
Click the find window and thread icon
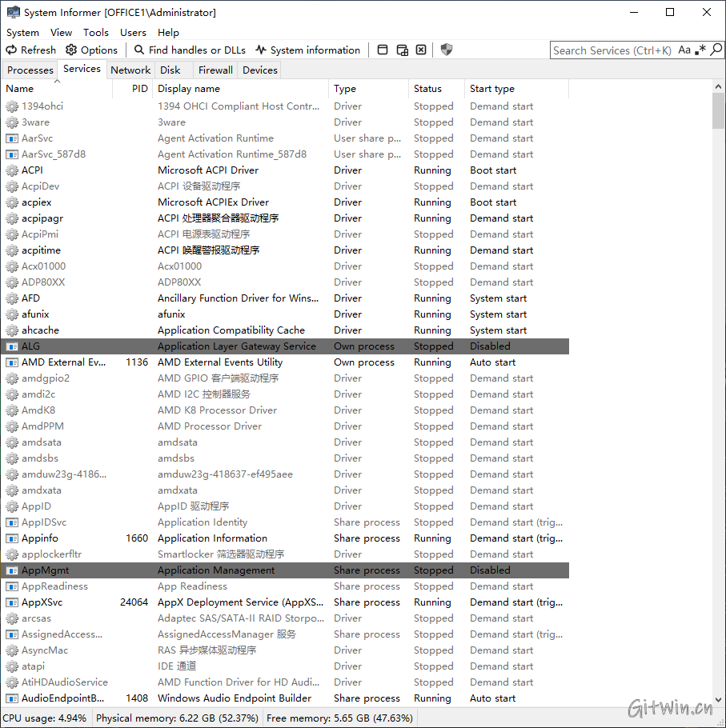pos(403,50)
